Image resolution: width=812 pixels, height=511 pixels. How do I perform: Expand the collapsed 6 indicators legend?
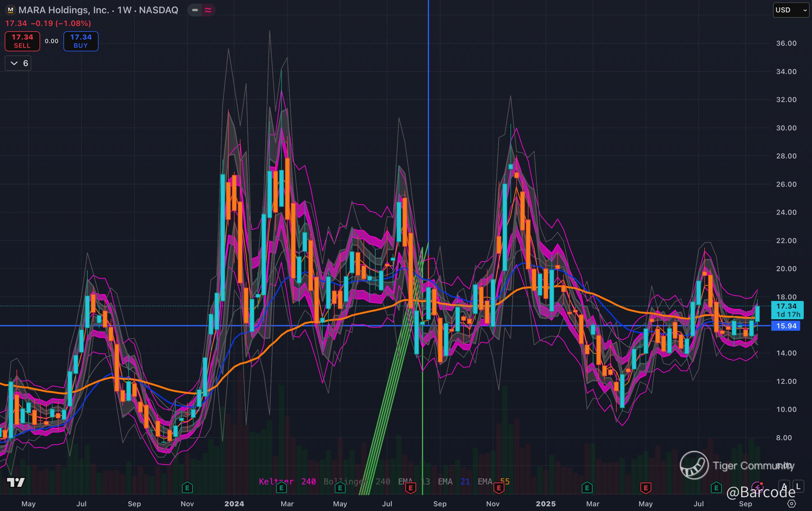point(18,63)
